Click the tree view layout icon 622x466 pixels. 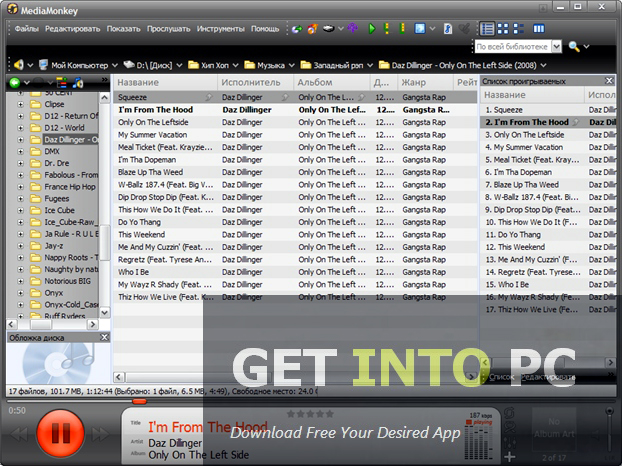pyautogui.click(x=62, y=82)
